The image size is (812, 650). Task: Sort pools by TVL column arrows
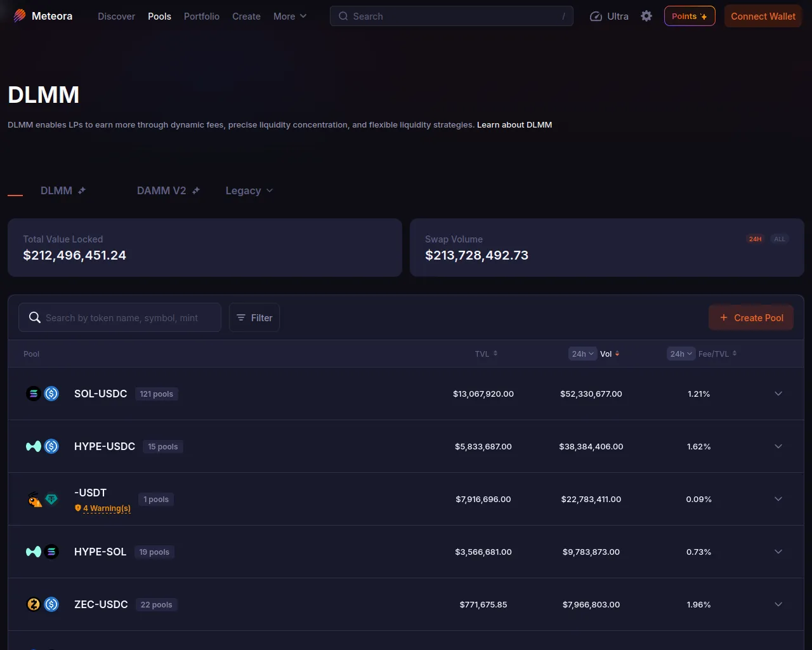[x=495, y=354]
